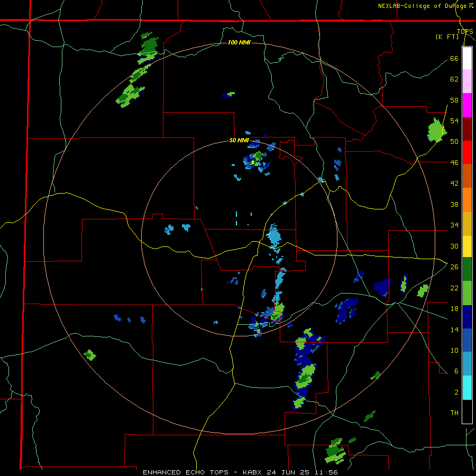Click the 46 legend value
Image resolution: width=476 pixels, height=476 pixels.
click(454, 163)
